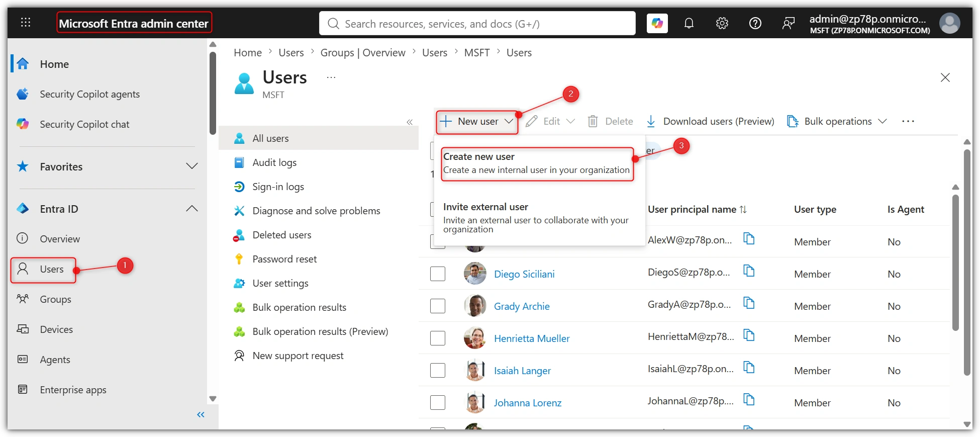Open the more toolbar commands ellipsis
The image size is (980, 437).
(x=908, y=121)
